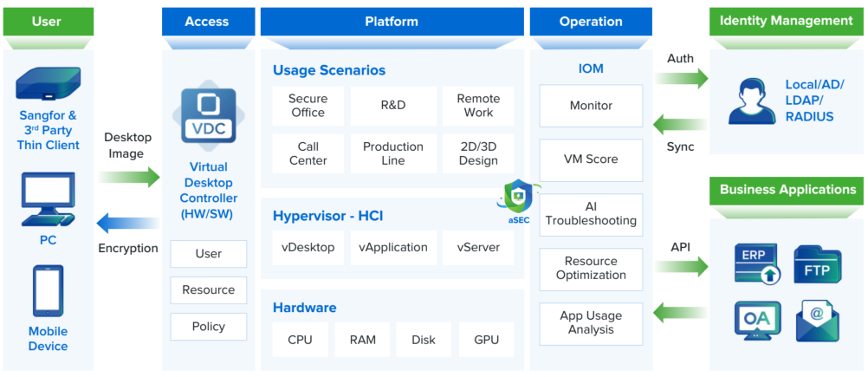Click the aSEC shield icon
The height and width of the screenshot is (377, 868).
coord(519,197)
